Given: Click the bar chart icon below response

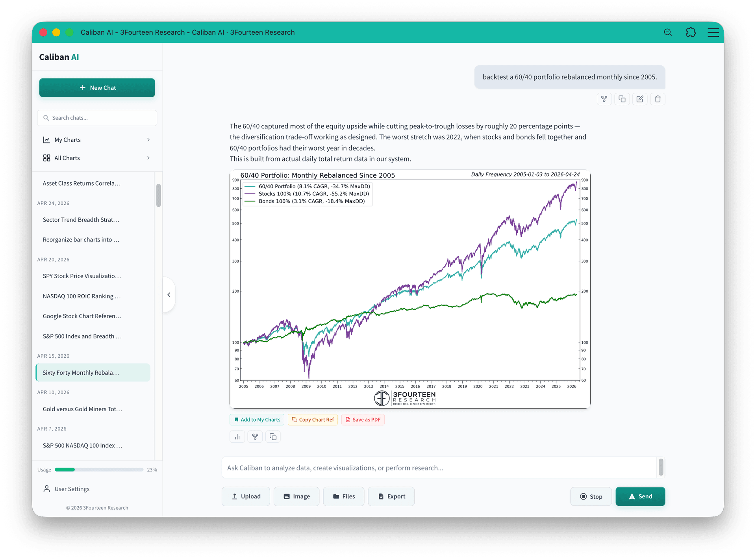Looking at the screenshot, I should [x=237, y=436].
